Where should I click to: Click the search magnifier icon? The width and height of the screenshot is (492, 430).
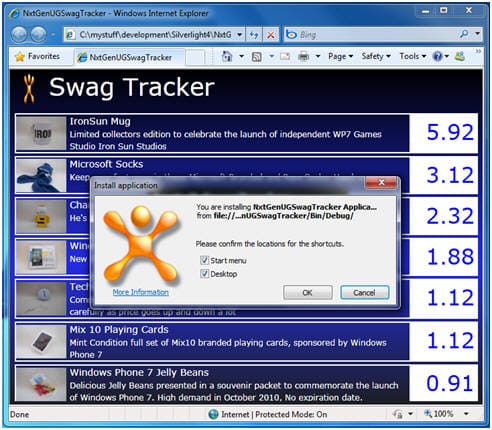464,34
